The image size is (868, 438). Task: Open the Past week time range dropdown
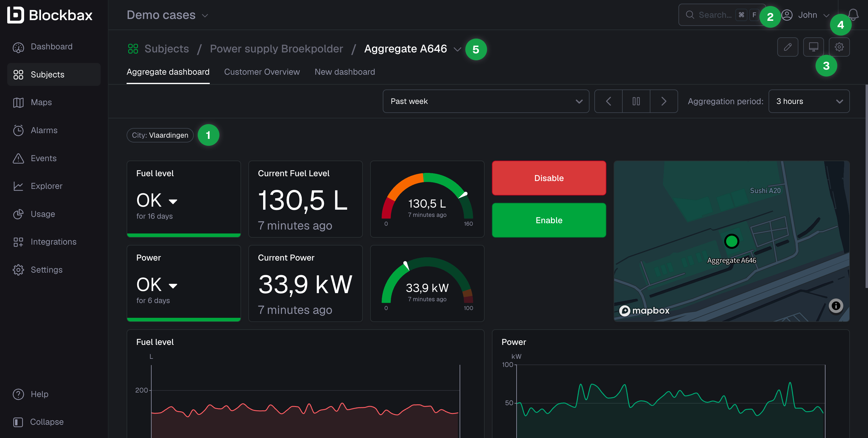(486, 101)
